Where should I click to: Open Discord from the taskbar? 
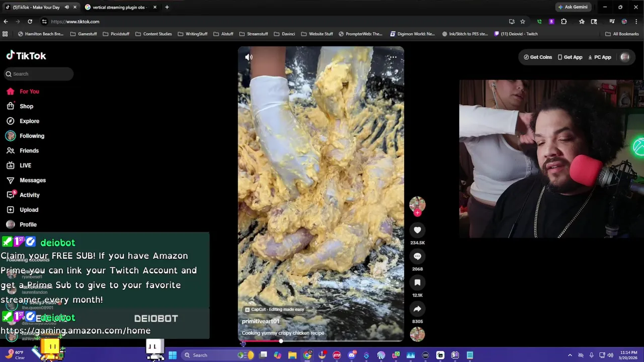tap(352, 355)
